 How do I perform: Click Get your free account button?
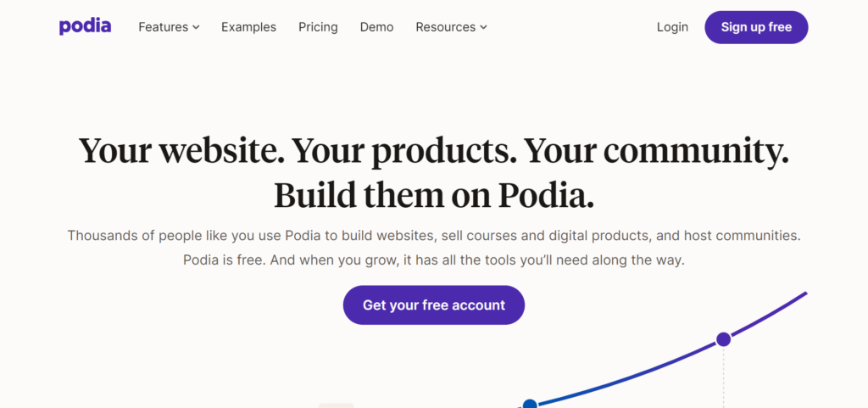433,305
